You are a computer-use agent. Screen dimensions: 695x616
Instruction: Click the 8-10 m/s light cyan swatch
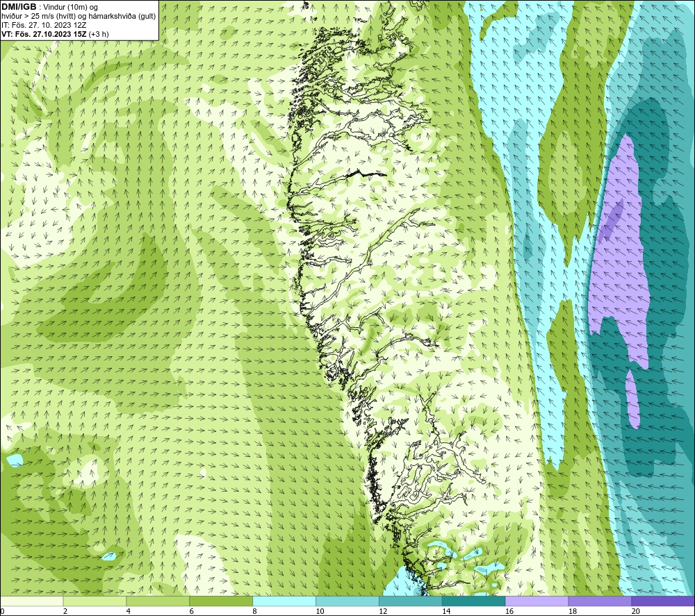(x=284, y=601)
